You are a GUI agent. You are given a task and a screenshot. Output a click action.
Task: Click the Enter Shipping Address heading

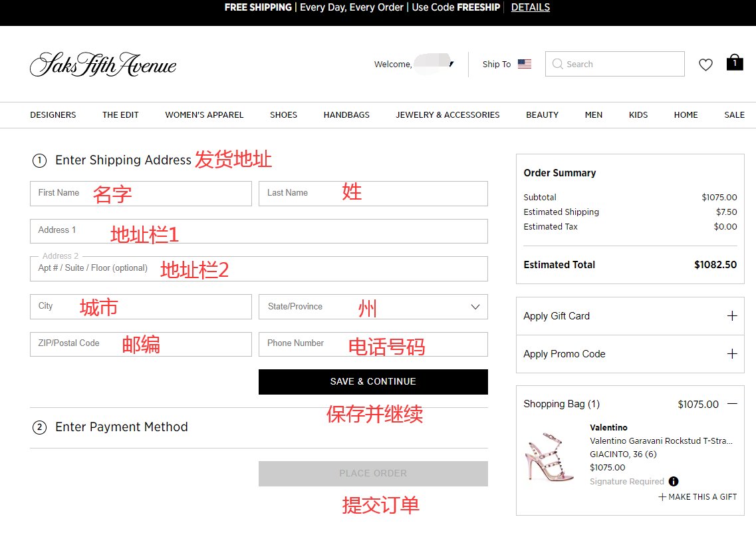tap(124, 160)
